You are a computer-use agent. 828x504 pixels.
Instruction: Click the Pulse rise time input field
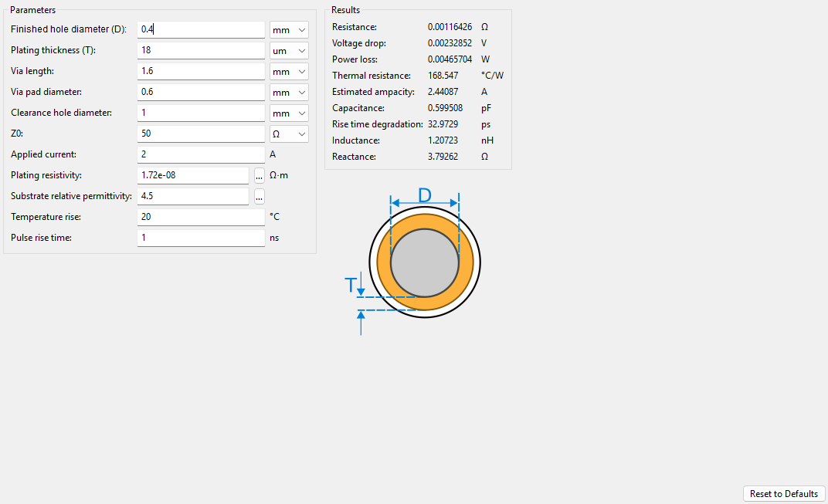tap(201, 238)
